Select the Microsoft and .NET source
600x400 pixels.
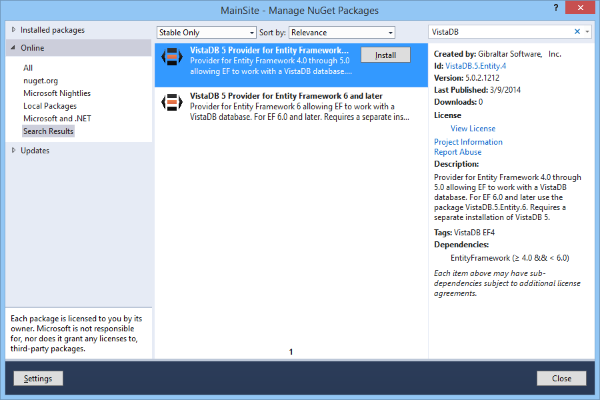pyautogui.click(x=57, y=119)
